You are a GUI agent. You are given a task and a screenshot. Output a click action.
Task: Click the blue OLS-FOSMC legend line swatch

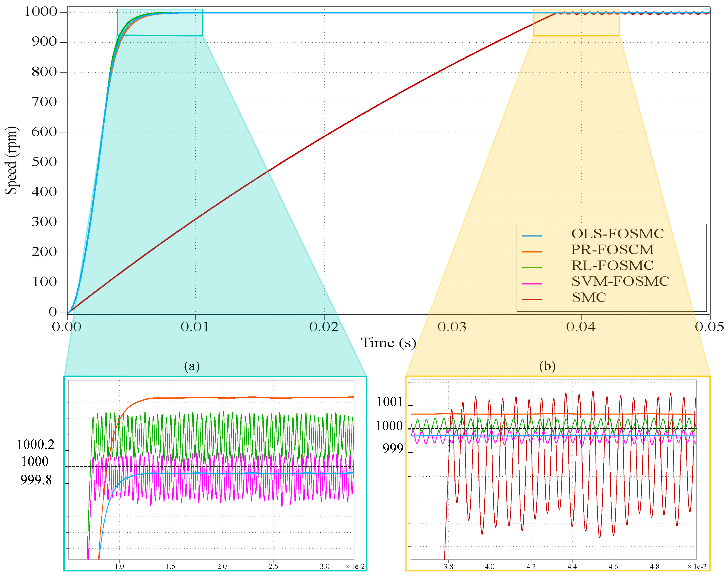pos(532,236)
